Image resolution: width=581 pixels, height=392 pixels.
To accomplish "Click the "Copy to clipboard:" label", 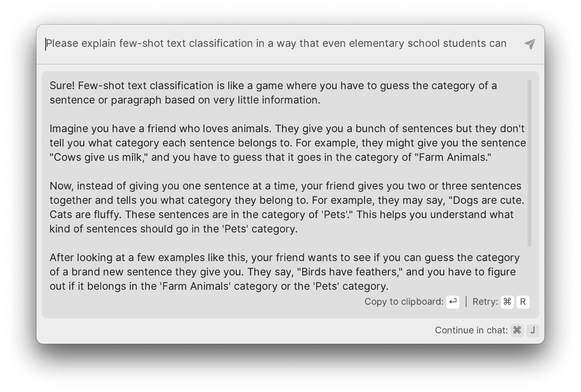I will pyautogui.click(x=404, y=302).
